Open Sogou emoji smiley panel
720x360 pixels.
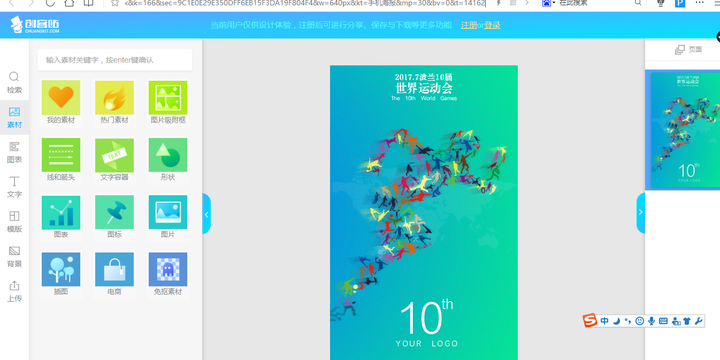(x=639, y=321)
